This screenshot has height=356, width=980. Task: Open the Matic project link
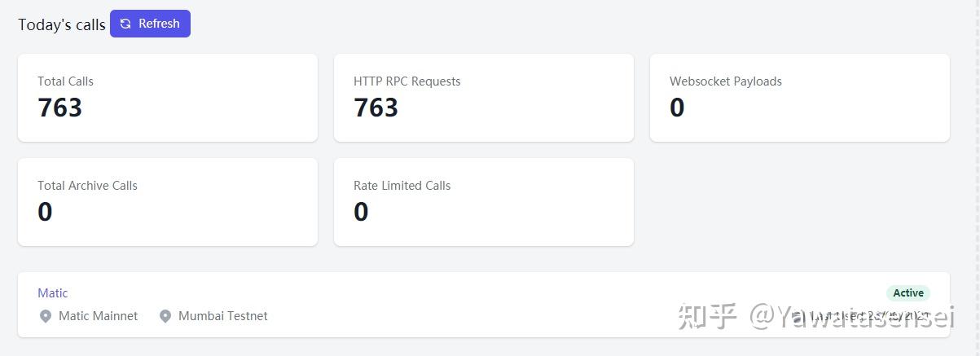click(x=53, y=292)
